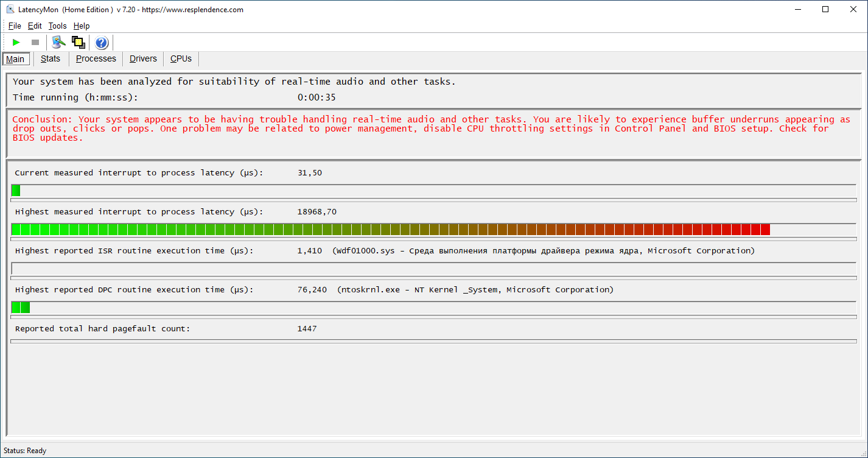This screenshot has width=868, height=458.
Task: Click the LatencyMon title bar app icon
Action: point(10,9)
